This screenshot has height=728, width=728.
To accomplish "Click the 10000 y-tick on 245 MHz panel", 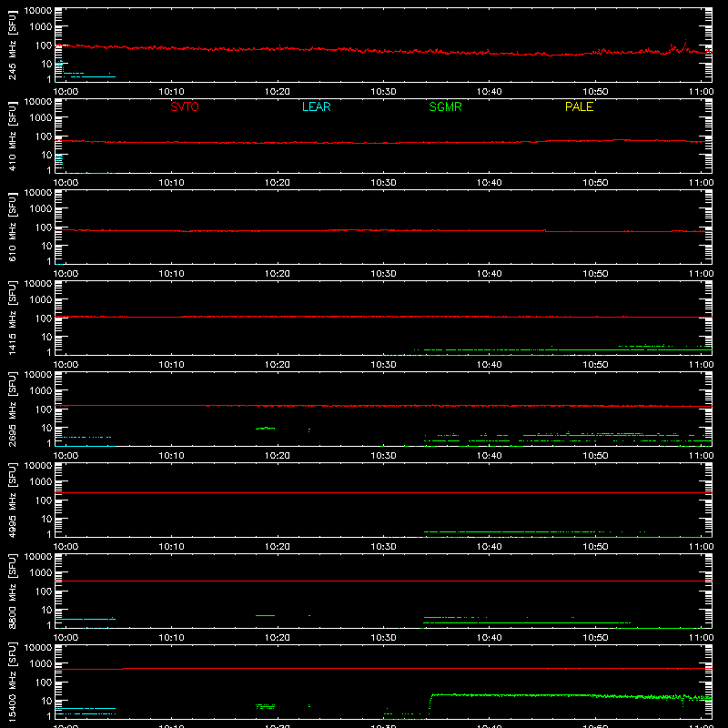I will (38, 11).
